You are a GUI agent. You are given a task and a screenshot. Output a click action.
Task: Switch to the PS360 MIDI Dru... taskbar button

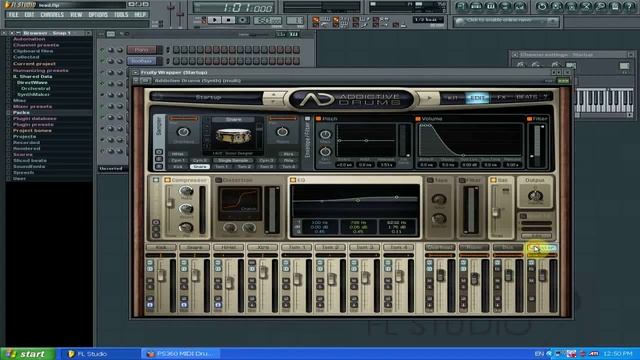180,354
